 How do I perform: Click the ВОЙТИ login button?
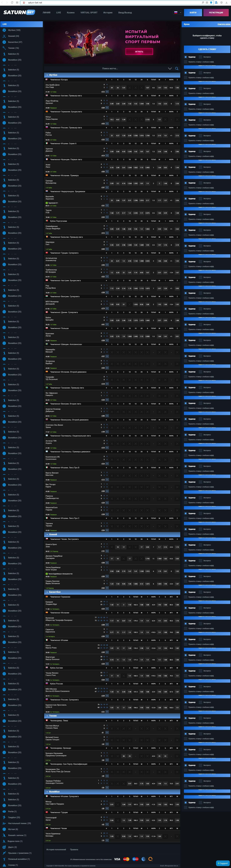[x=193, y=12]
